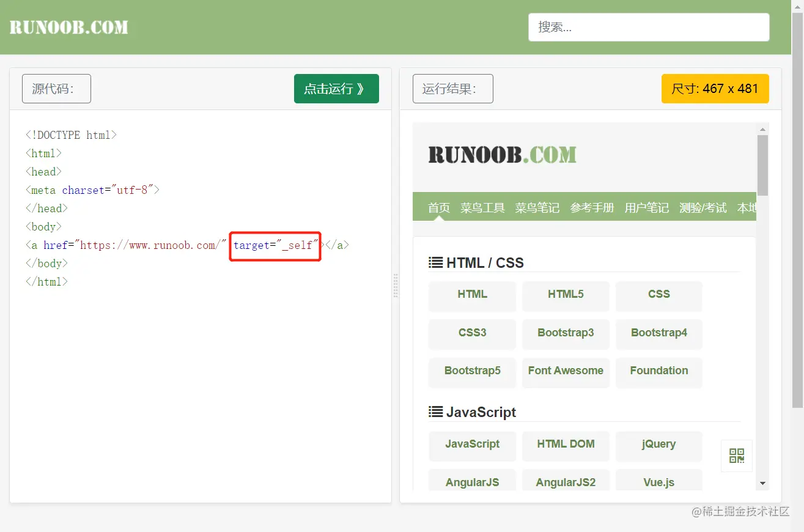The height and width of the screenshot is (532, 804).
Task: Open the Bootstrap3 tutorial link
Action: click(x=566, y=333)
